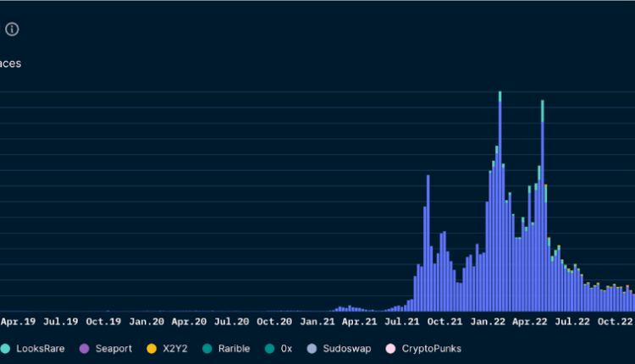Click the Apr.19 x-axis label
Viewport: 635px width, 364px height.
point(18,322)
